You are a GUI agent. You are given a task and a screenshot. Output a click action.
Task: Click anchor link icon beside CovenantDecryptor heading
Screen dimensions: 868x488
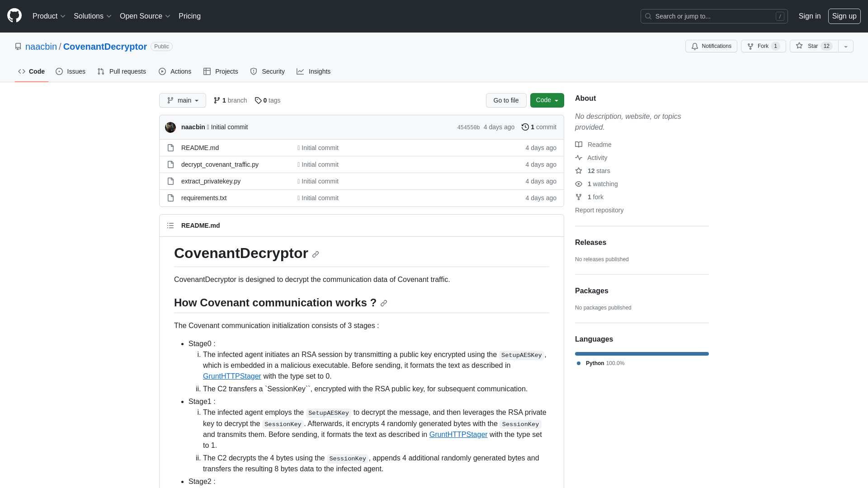[x=316, y=254]
